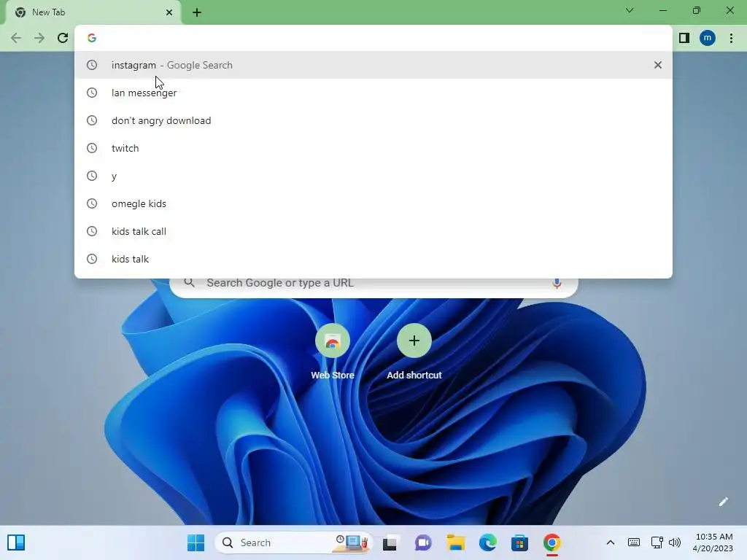Viewport: 747px width, 560px height.
Task: Click the taskbar Search box
Action: (293, 542)
